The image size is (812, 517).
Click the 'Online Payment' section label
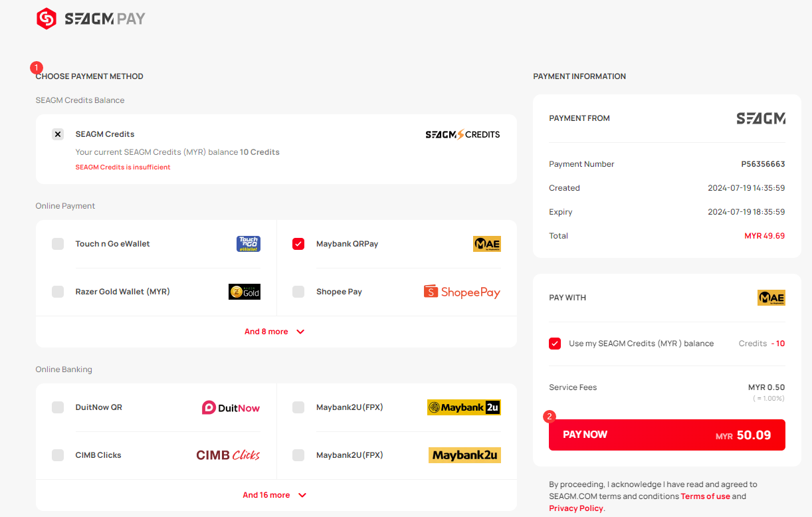pos(65,206)
